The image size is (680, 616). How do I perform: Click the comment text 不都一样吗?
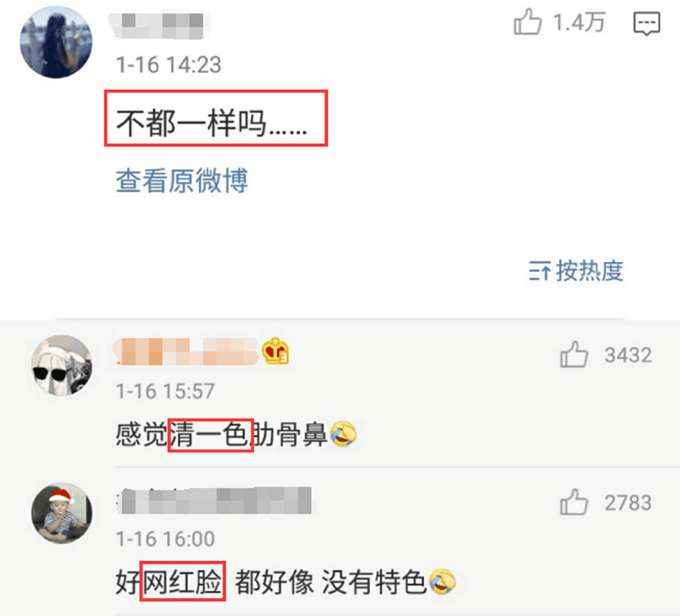211,123
